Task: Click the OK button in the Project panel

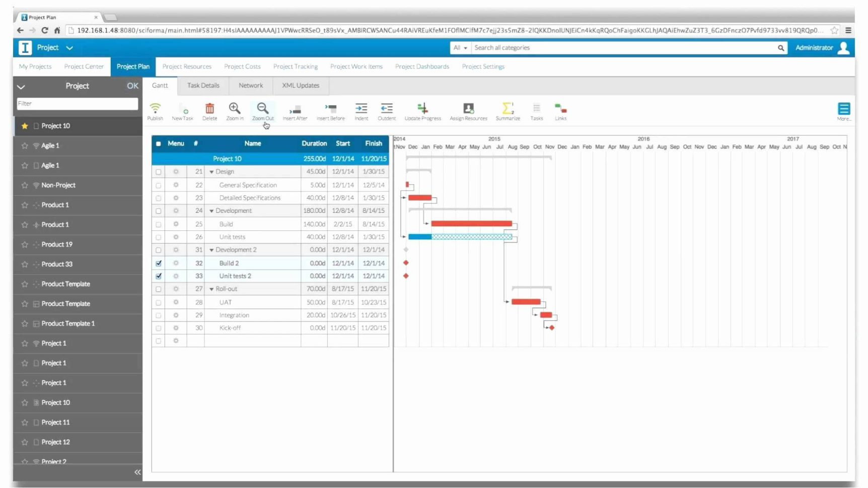Action: [132, 86]
